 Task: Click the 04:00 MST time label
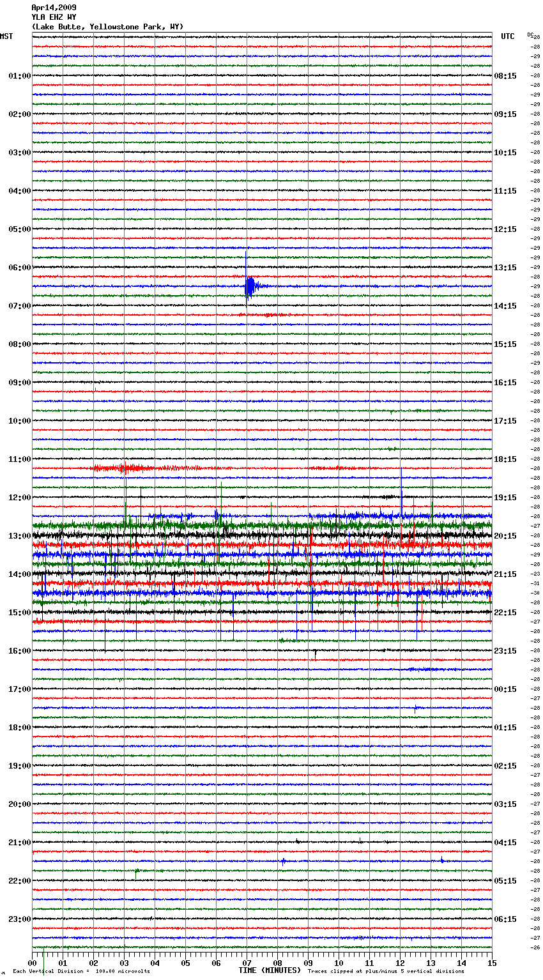tap(19, 191)
